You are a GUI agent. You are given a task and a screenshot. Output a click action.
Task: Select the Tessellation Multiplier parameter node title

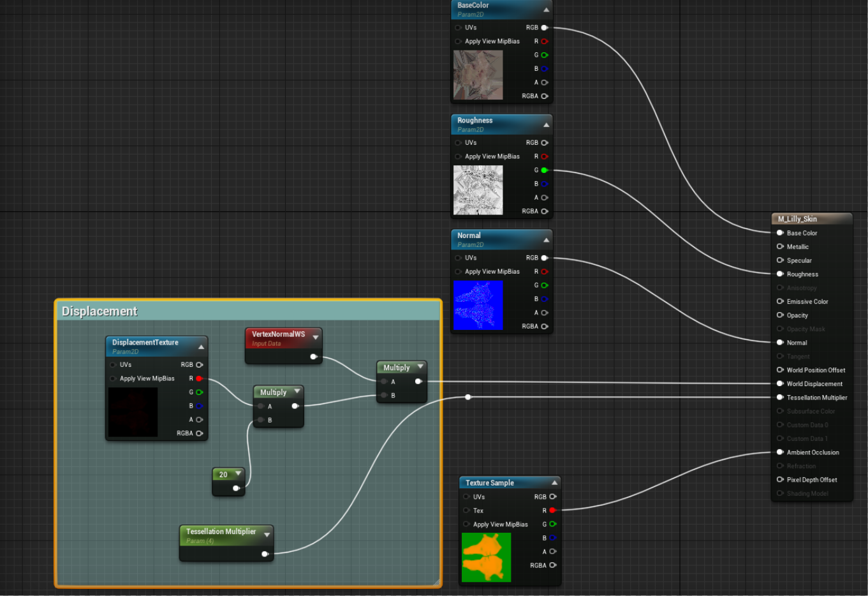coord(221,532)
